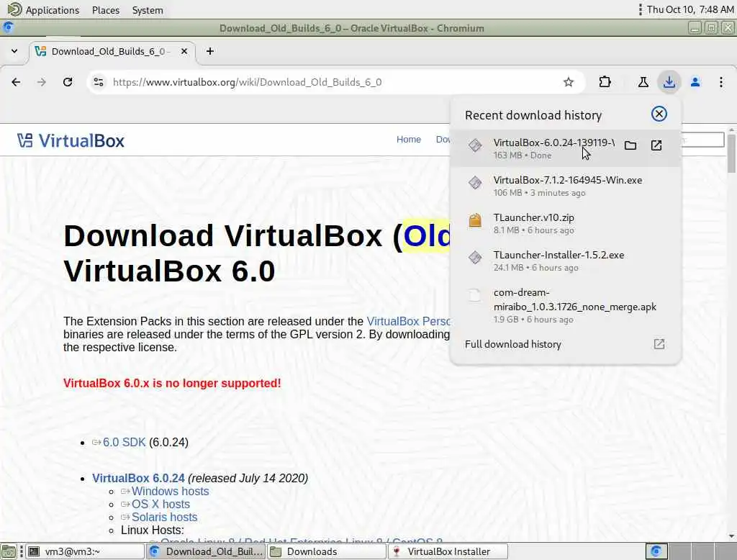
Task: Switch to VirtualBox Installer in taskbar
Action: click(448, 551)
